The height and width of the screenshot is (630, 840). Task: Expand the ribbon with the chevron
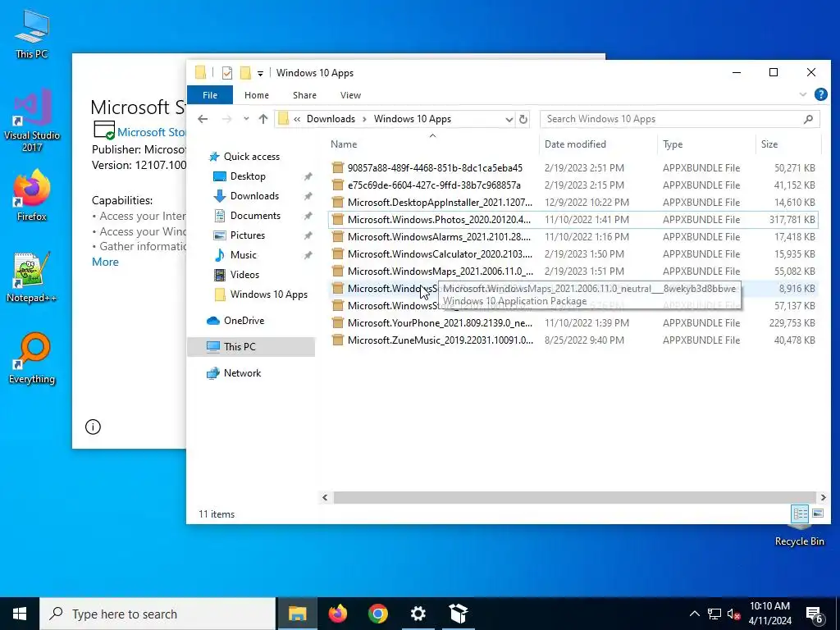point(802,95)
